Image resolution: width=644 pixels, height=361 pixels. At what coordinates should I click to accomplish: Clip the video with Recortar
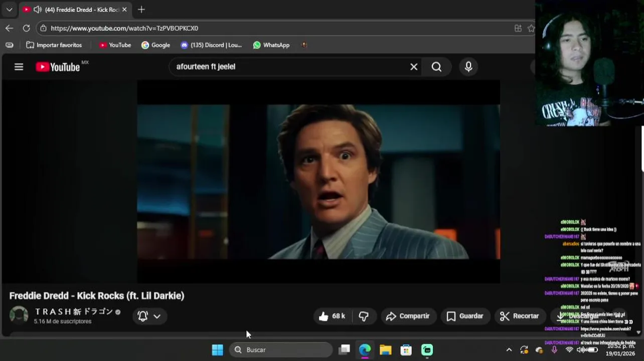519,316
